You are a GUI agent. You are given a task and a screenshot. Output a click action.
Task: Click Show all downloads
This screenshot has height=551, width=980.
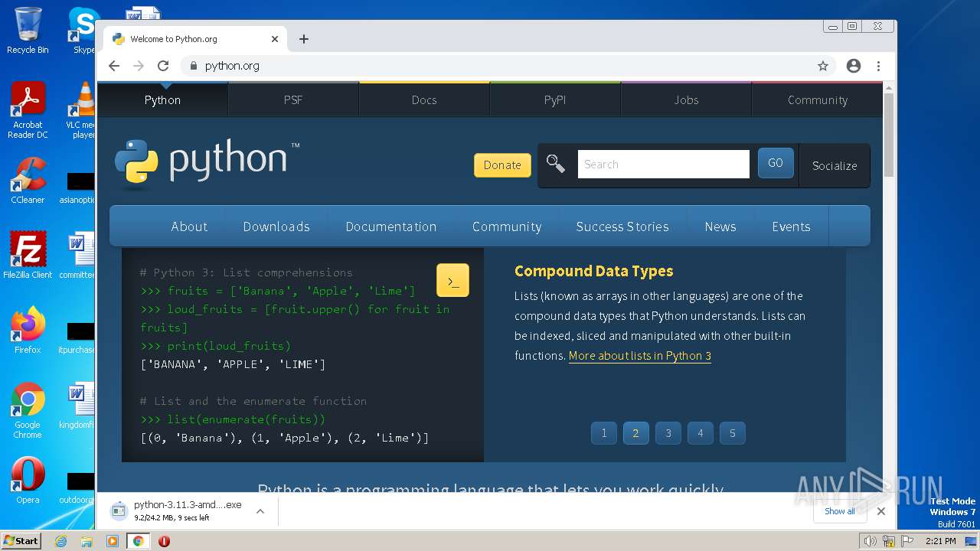[x=840, y=511]
